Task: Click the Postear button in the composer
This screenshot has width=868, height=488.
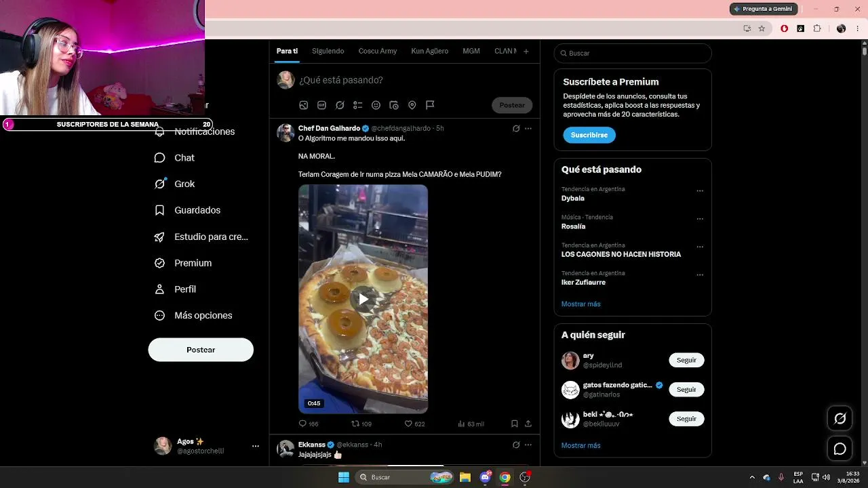Action: point(512,105)
